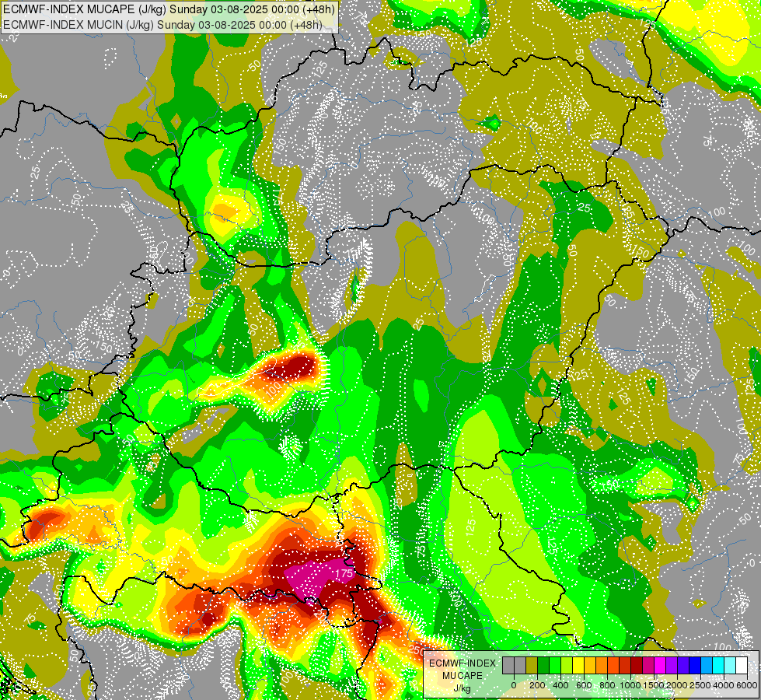The width and height of the screenshot is (761, 700).
Task: Click the 175 label inside magenta area
Action: [344, 573]
